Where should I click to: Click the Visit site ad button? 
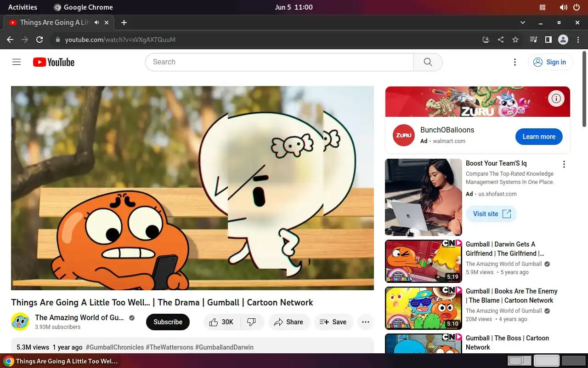coord(492,214)
